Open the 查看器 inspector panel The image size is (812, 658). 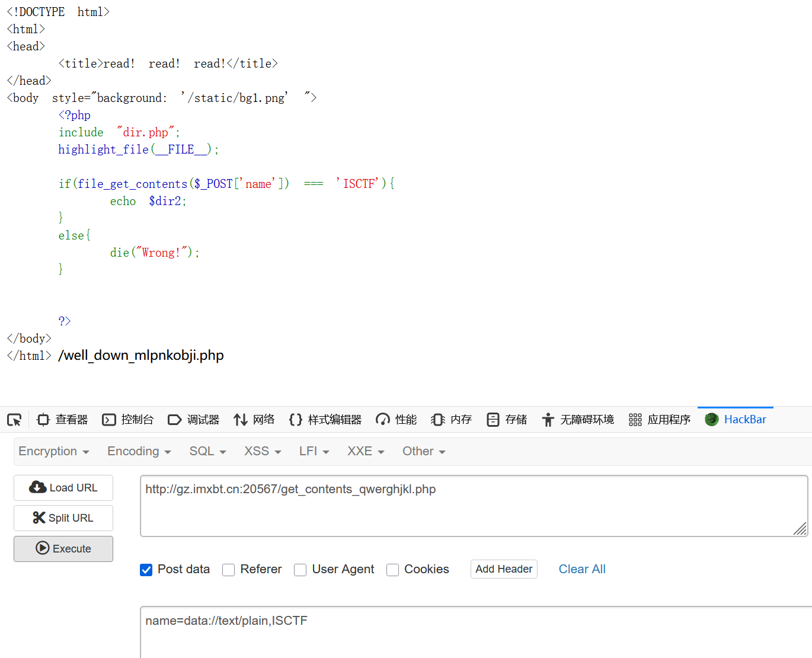click(62, 420)
